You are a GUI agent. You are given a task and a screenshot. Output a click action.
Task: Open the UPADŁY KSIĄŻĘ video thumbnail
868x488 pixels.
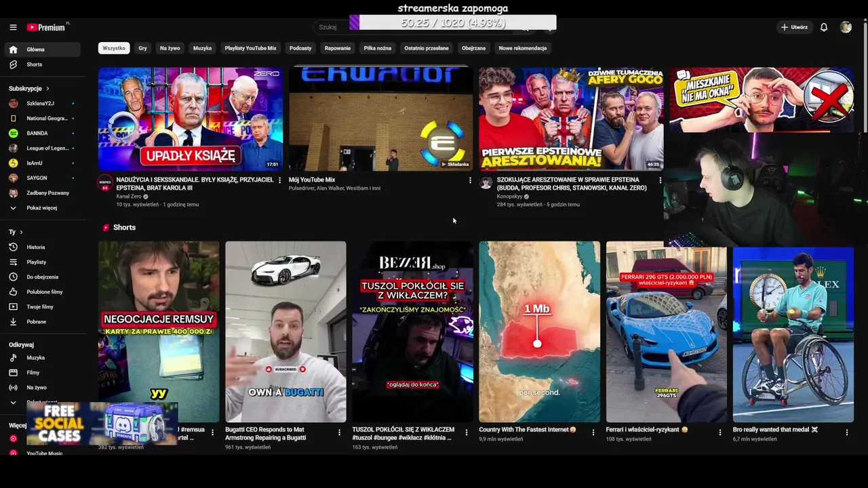tap(191, 119)
